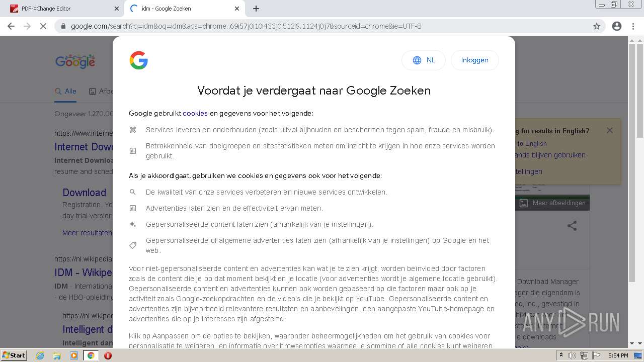The height and width of the screenshot is (362, 644).
Task: Open the Download sitelink result
Action: point(84,193)
